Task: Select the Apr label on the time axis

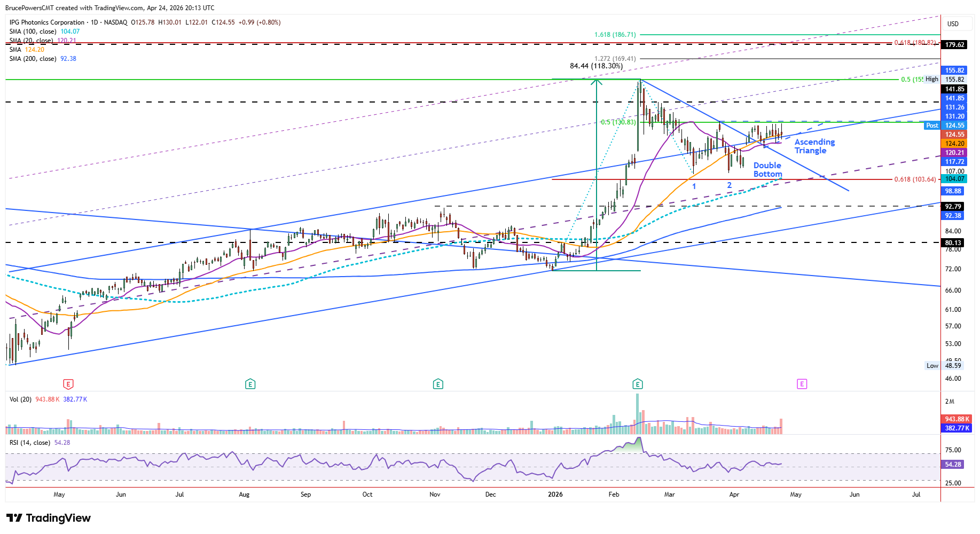Action: (734, 494)
